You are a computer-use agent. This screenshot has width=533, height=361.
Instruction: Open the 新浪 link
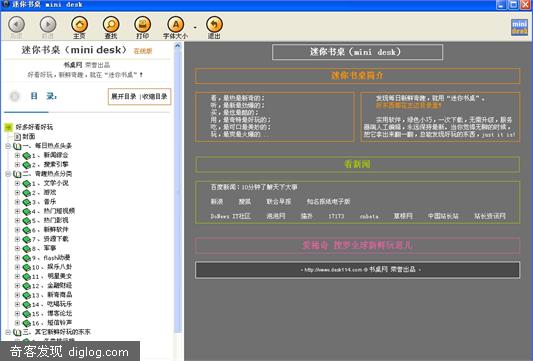[217, 202]
